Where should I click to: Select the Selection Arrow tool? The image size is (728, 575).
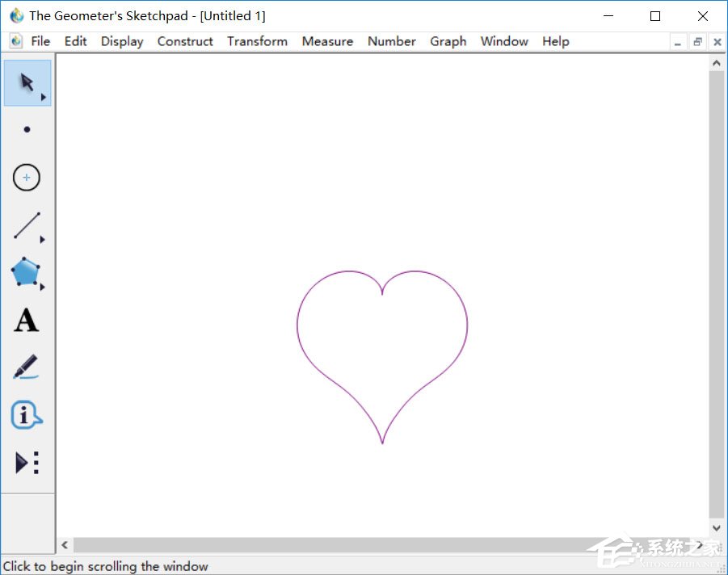click(27, 82)
